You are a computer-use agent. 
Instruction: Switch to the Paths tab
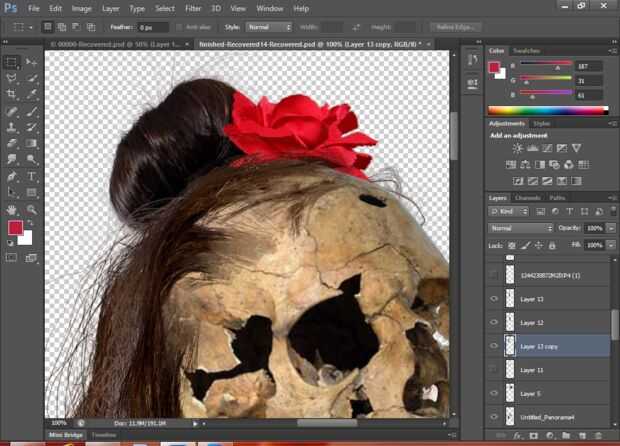557,198
